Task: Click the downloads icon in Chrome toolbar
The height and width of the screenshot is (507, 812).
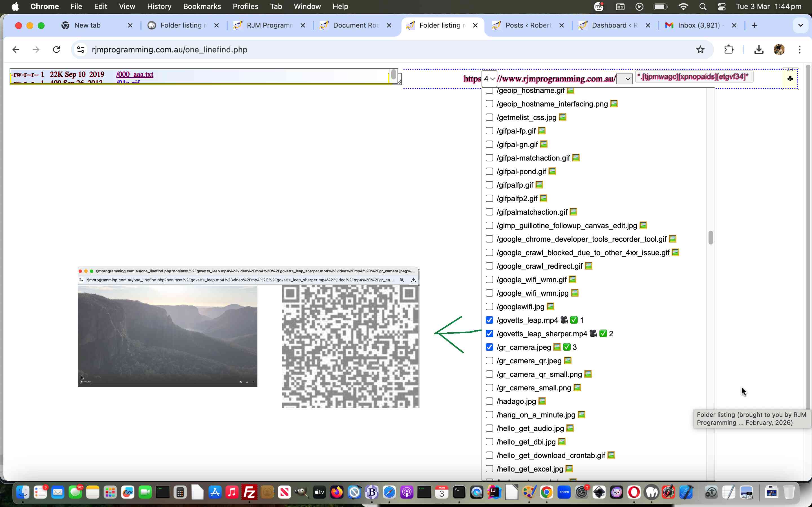Action: point(759,49)
